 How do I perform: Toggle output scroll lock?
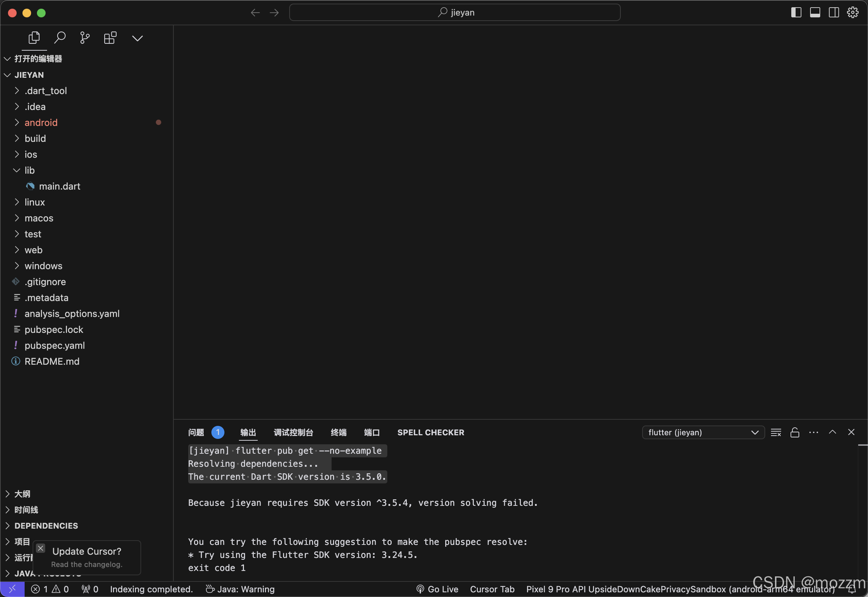[x=795, y=432]
